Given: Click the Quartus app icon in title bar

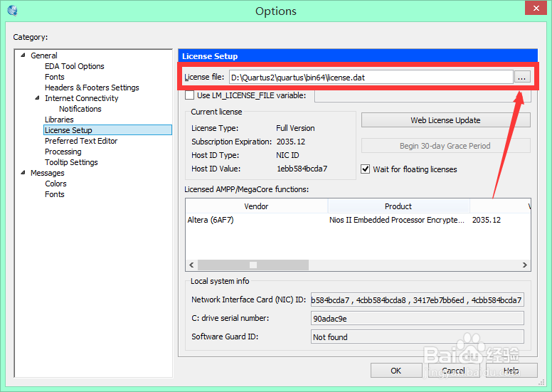Looking at the screenshot, I should tap(12, 11).
